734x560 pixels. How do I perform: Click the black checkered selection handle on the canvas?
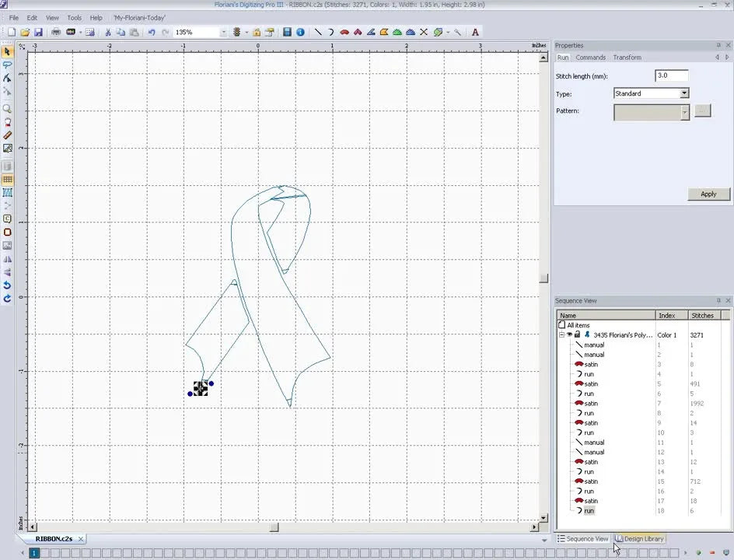click(201, 389)
